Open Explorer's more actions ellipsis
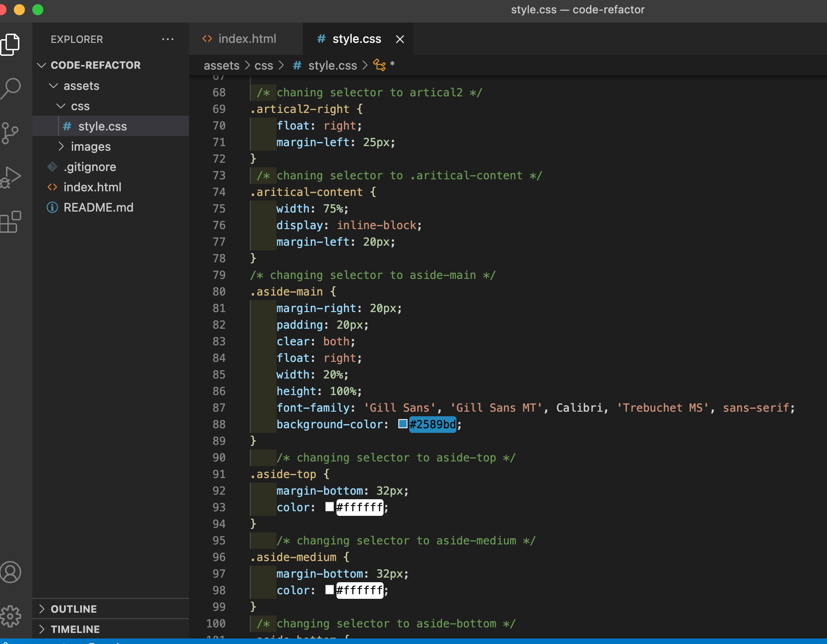 tap(168, 39)
